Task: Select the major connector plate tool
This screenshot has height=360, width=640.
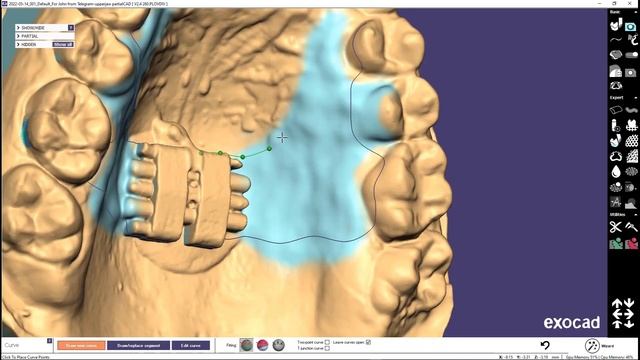Action: click(616, 55)
